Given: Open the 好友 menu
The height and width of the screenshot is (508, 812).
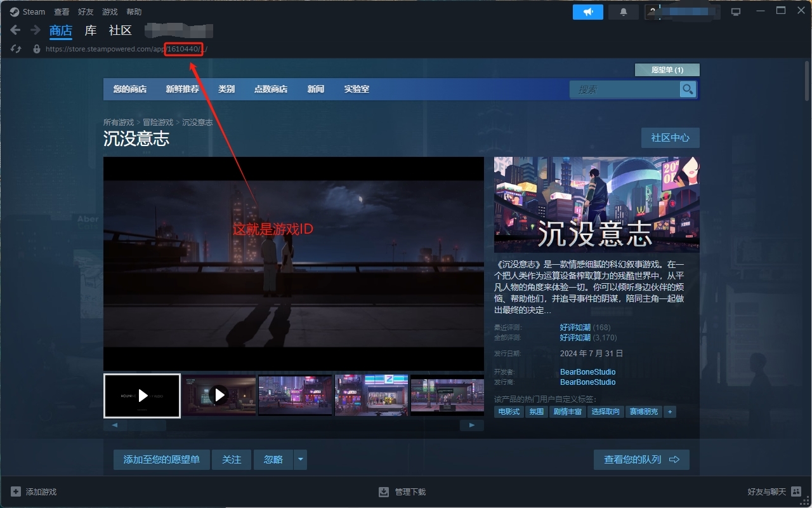Looking at the screenshot, I should (x=86, y=11).
